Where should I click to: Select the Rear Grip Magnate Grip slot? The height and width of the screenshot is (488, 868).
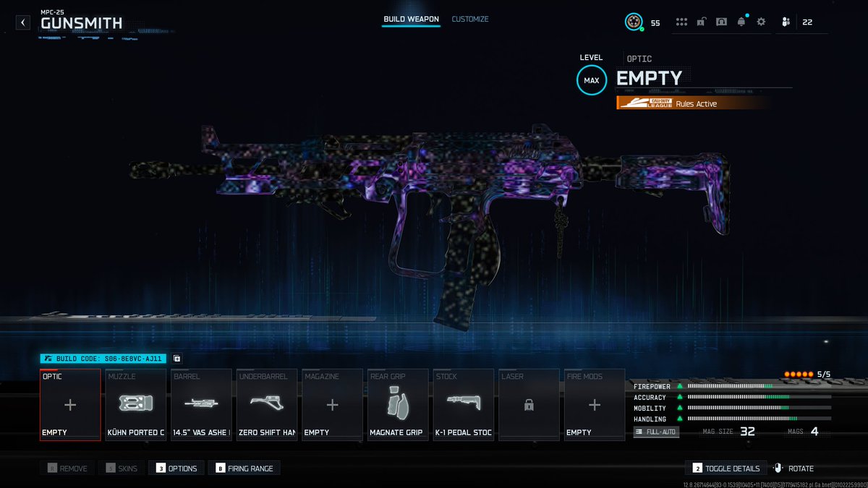click(x=399, y=405)
